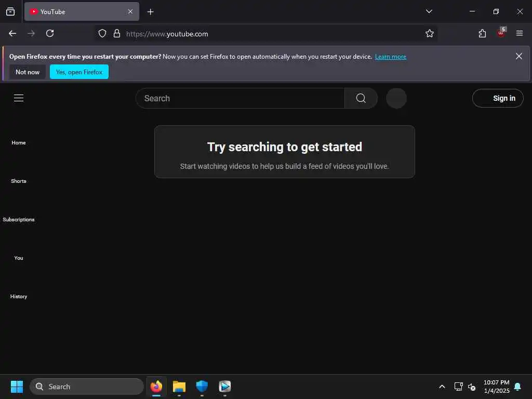Open the Firefox View recent browsing icon

pyautogui.click(x=10, y=11)
